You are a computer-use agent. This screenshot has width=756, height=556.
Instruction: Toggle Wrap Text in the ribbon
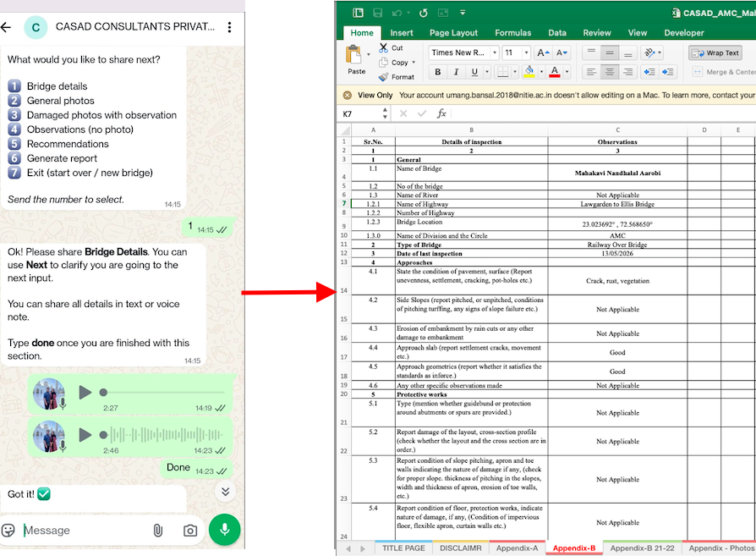pyautogui.click(x=715, y=53)
